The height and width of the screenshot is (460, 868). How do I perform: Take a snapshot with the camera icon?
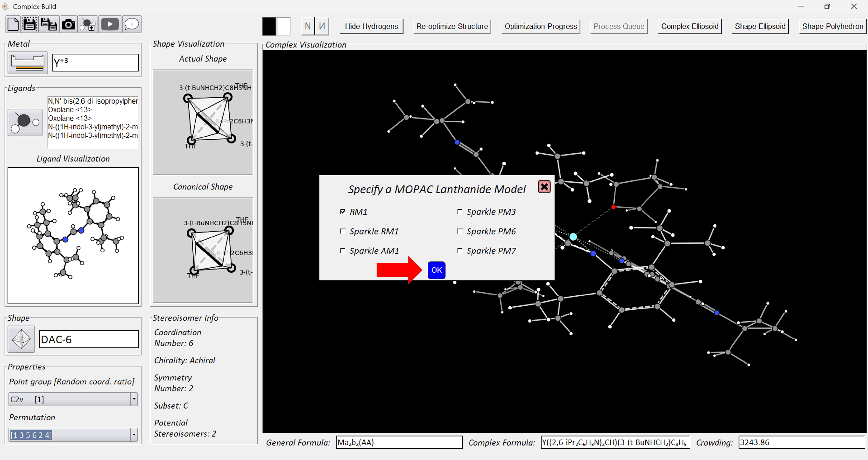click(68, 24)
